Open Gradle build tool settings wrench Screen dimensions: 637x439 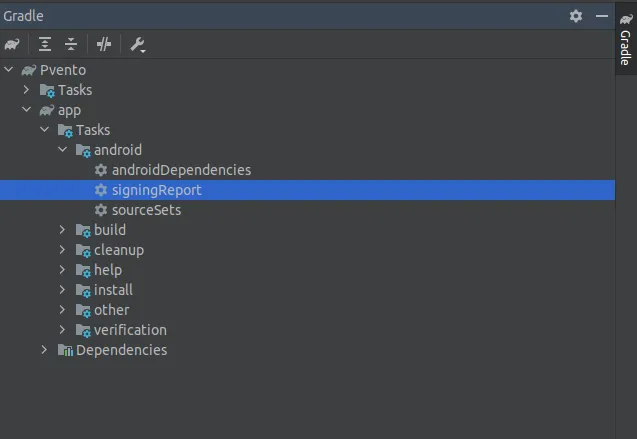pyautogui.click(x=138, y=44)
